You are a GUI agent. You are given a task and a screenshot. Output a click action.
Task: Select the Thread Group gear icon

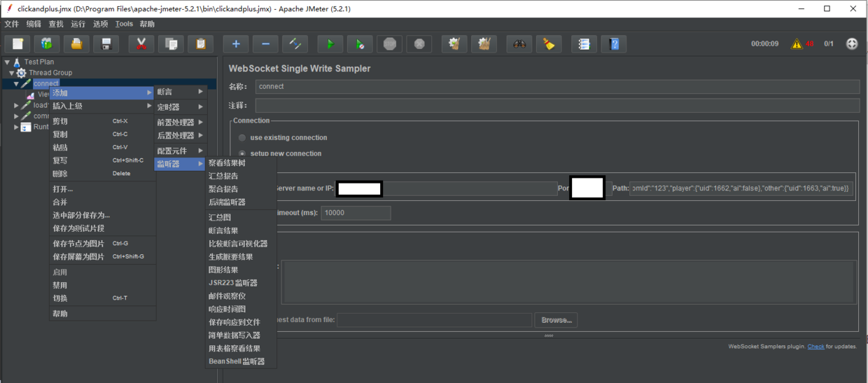21,73
